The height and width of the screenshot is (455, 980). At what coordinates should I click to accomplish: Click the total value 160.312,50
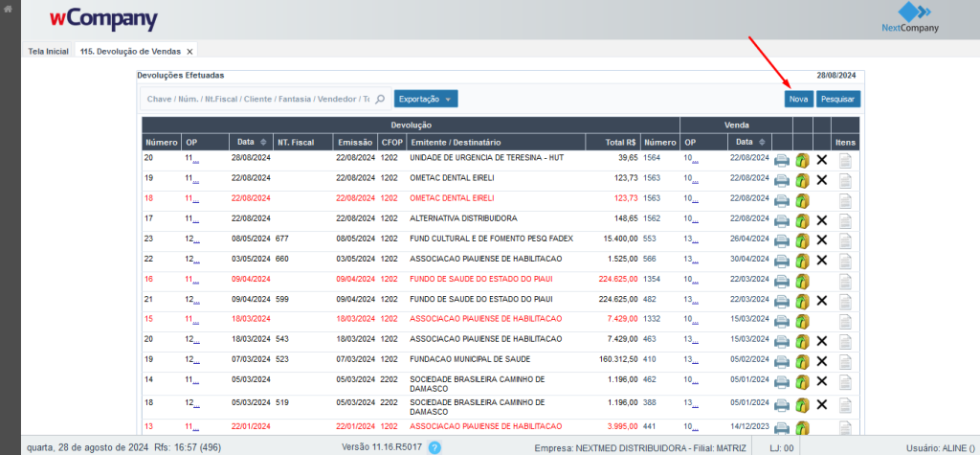(618, 359)
